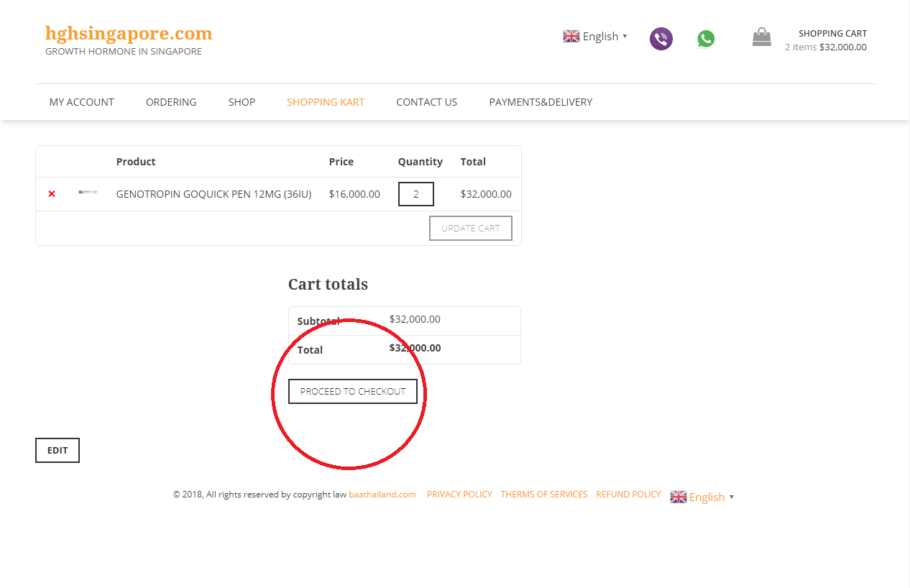Image resolution: width=910 pixels, height=588 pixels.
Task: Click the Subtotal amount $32,000.00
Action: pyautogui.click(x=415, y=319)
